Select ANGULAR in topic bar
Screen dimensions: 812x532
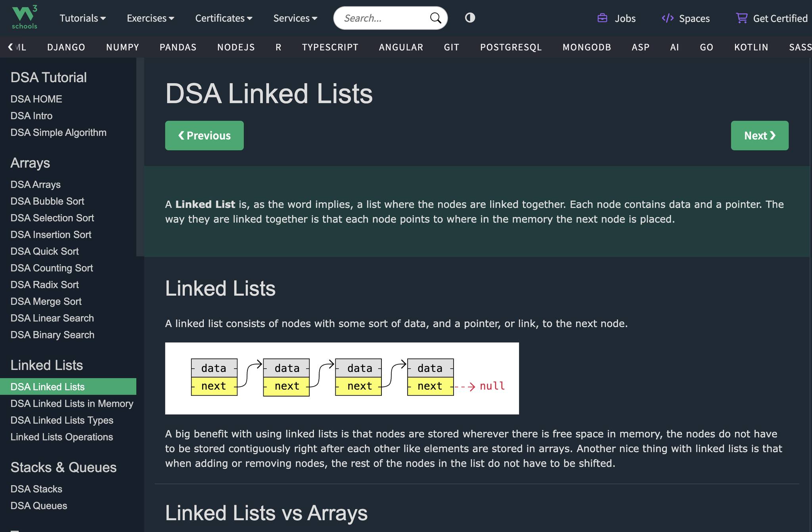[401, 47]
